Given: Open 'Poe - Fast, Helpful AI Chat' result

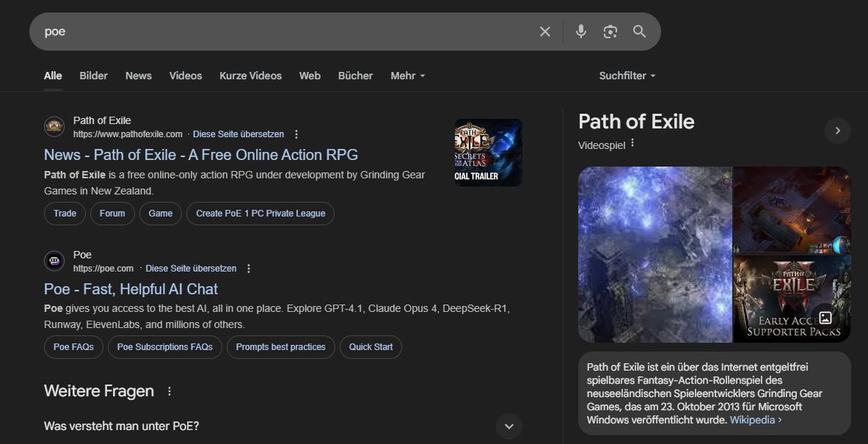Looking at the screenshot, I should (131, 289).
